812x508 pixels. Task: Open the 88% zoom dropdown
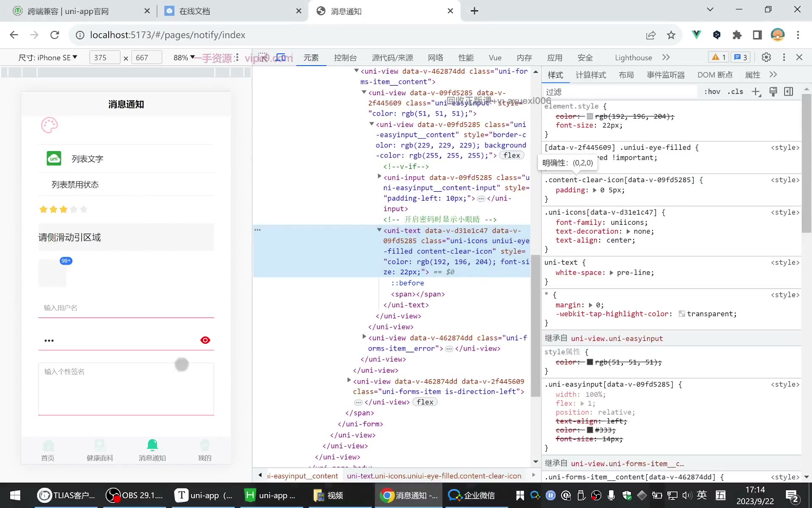click(184, 57)
